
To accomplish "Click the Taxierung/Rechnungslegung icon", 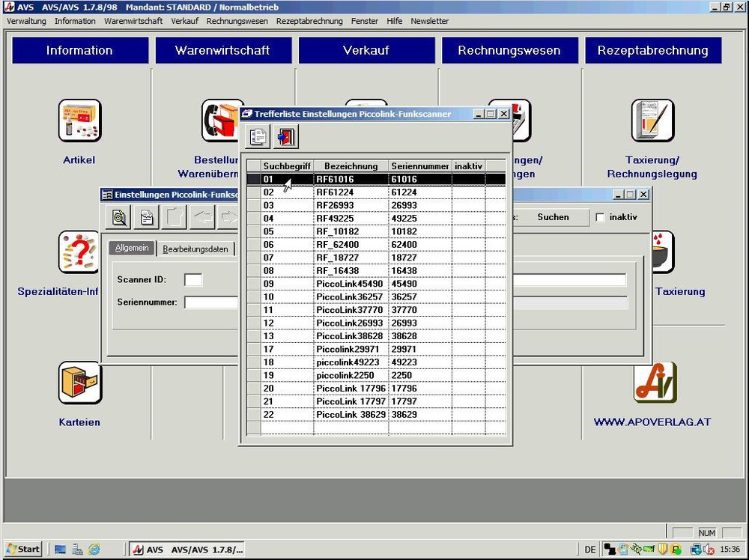I will [x=652, y=121].
